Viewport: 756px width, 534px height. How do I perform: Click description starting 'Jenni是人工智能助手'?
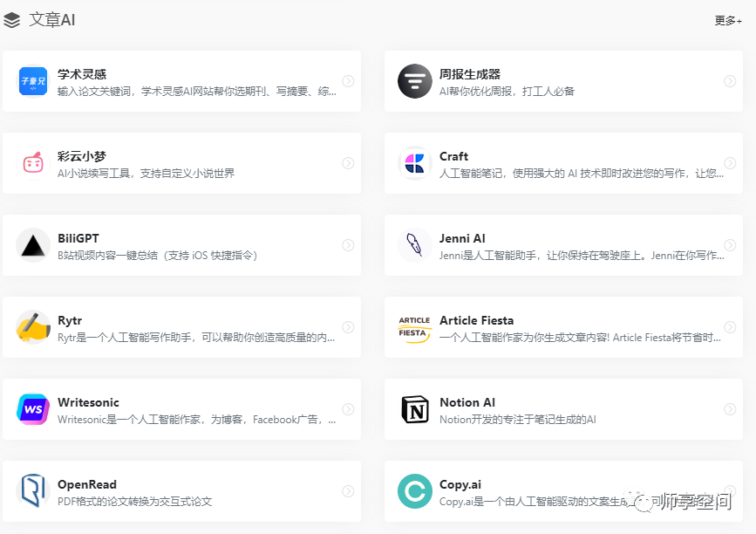tap(582, 255)
